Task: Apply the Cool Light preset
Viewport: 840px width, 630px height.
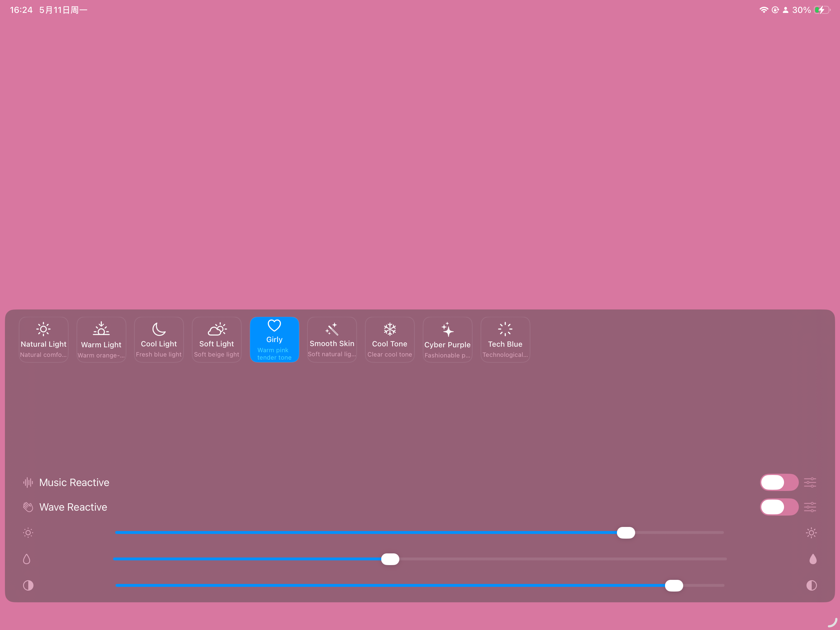Action: click(159, 339)
